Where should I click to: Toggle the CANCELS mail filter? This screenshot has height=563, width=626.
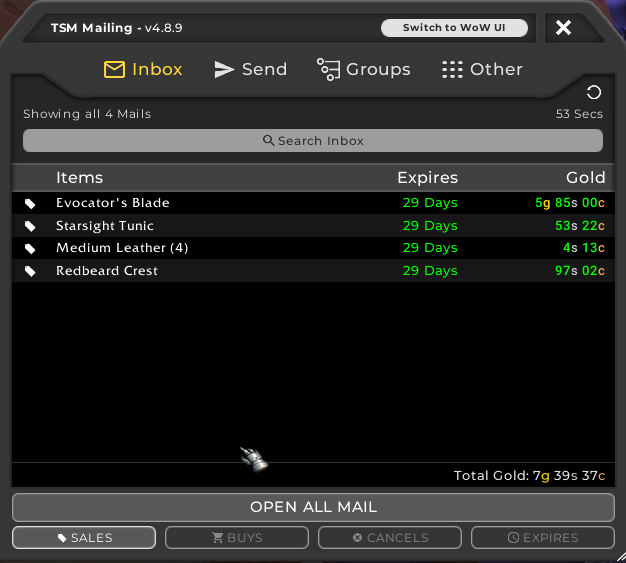point(390,538)
